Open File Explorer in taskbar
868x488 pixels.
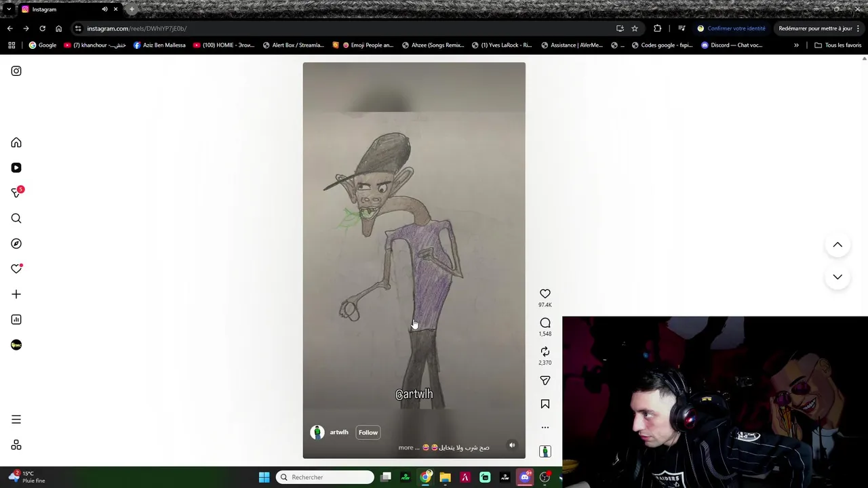[445, 477]
